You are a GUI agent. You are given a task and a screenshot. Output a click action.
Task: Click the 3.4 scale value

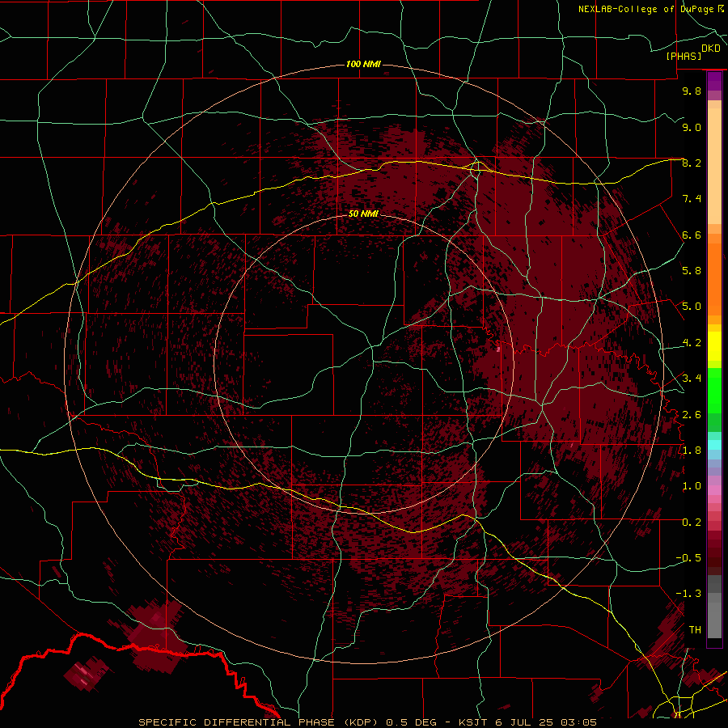[692, 379]
